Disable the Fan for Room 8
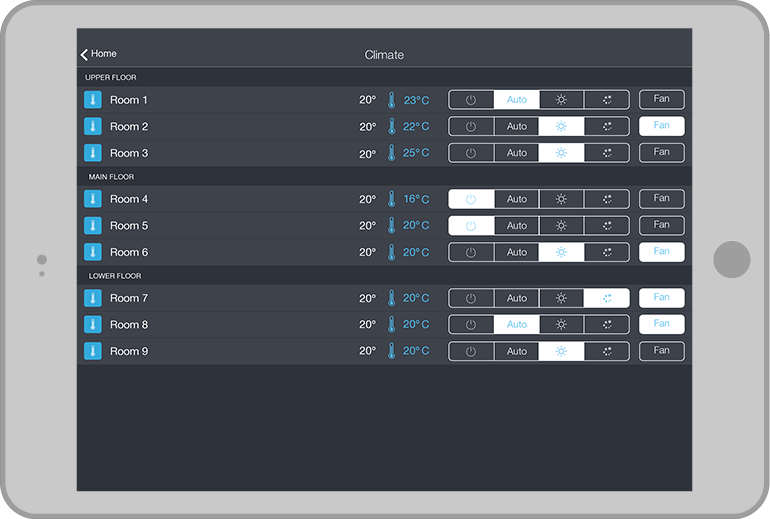This screenshot has height=519, width=770. click(661, 324)
